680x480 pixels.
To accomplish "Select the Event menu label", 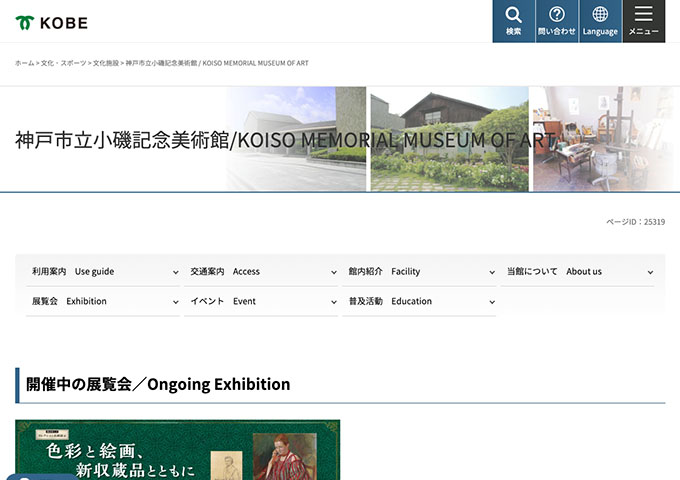I will coord(223,301).
